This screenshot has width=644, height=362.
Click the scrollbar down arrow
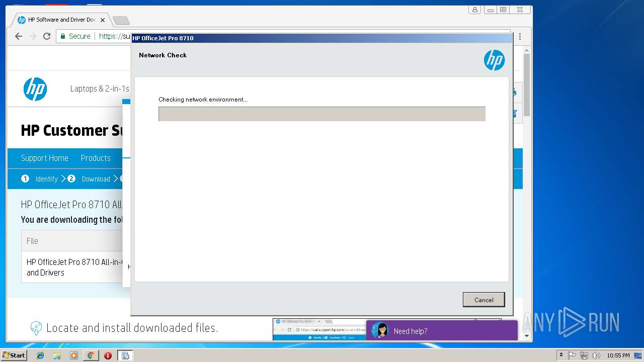pyautogui.click(x=527, y=336)
